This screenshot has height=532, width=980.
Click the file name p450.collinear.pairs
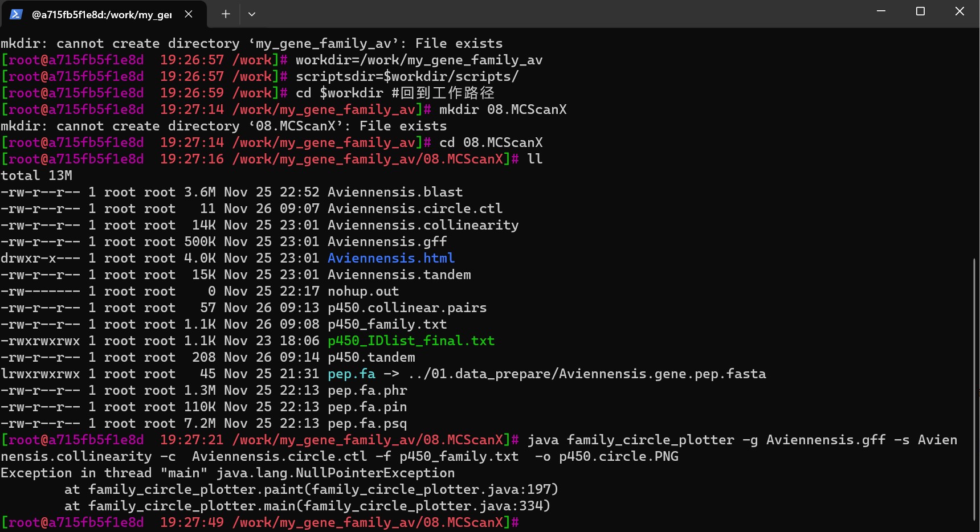tap(407, 308)
